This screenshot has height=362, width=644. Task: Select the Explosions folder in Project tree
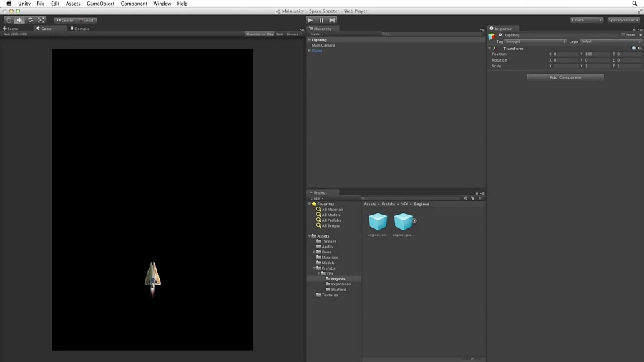pyautogui.click(x=341, y=284)
